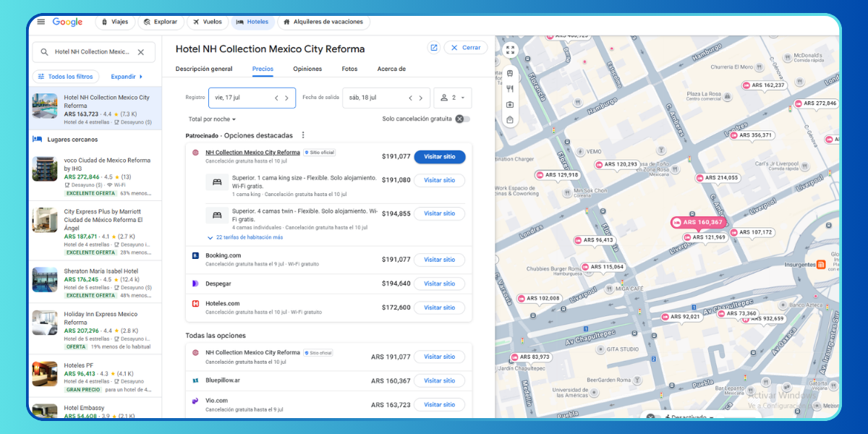Click Visitar sitio for Hoteles.com

pyautogui.click(x=439, y=307)
